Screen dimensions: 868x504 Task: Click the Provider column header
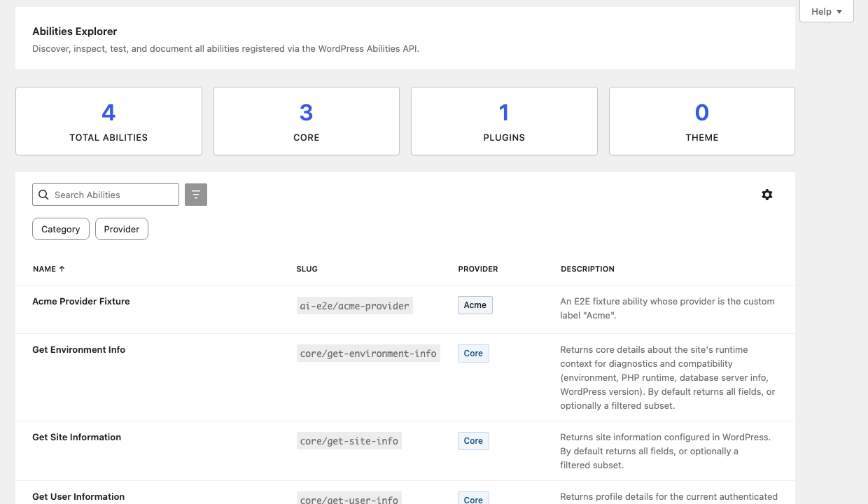click(478, 269)
